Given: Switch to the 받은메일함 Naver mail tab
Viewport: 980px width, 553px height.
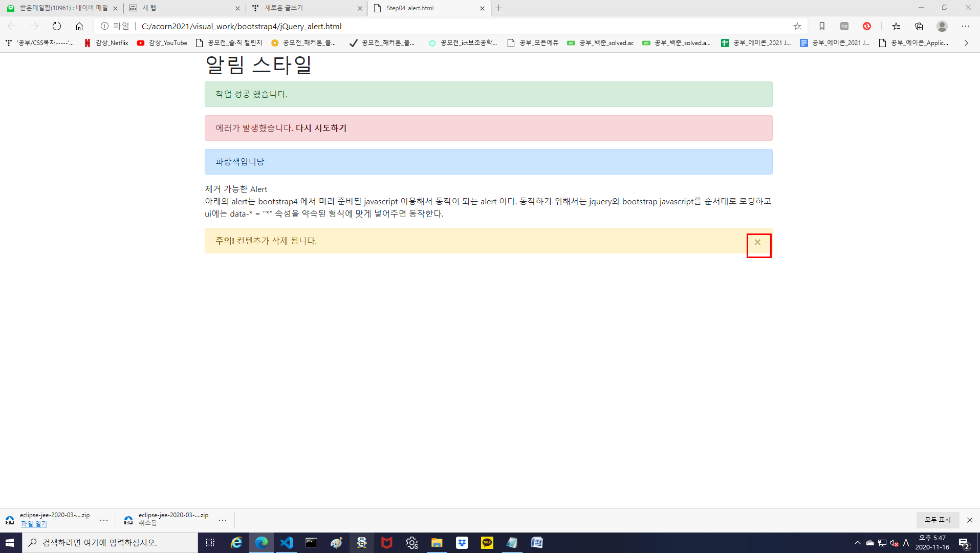Looking at the screenshot, I should [61, 8].
